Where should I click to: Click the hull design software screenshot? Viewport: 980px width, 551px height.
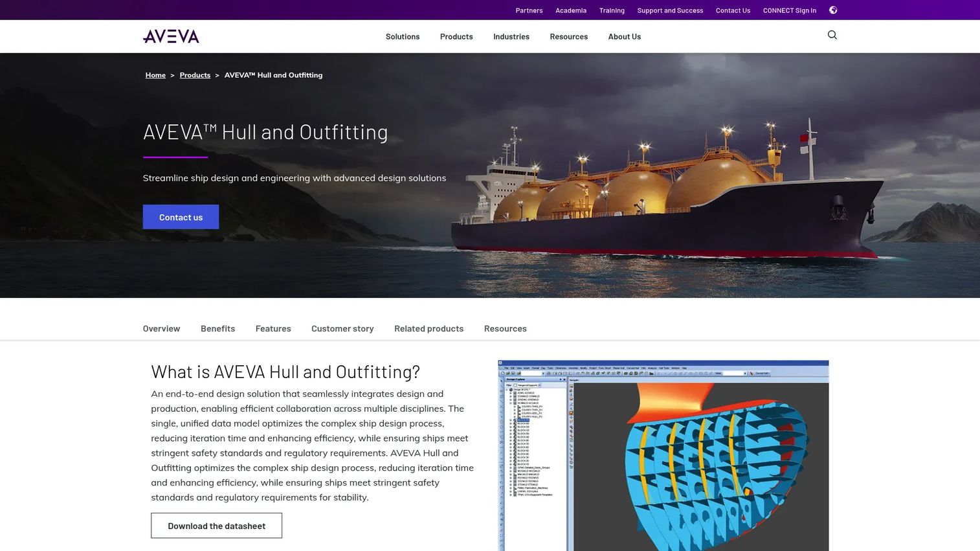pyautogui.click(x=663, y=456)
